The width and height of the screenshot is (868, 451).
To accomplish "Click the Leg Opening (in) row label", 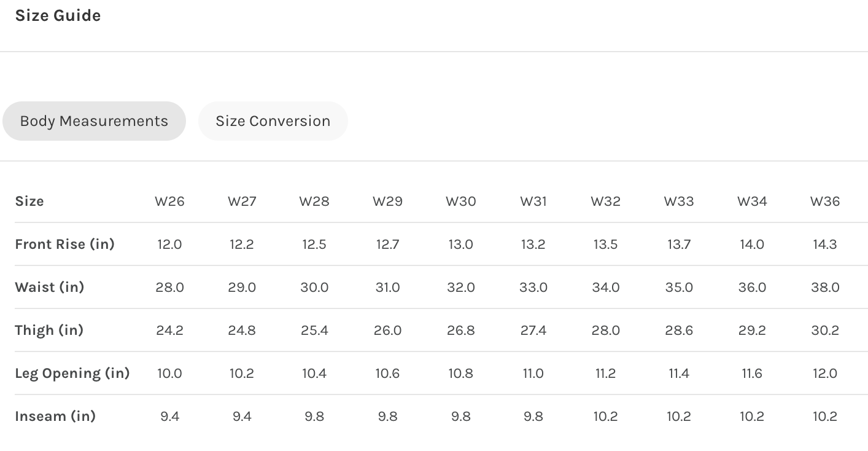I will 72,373.
